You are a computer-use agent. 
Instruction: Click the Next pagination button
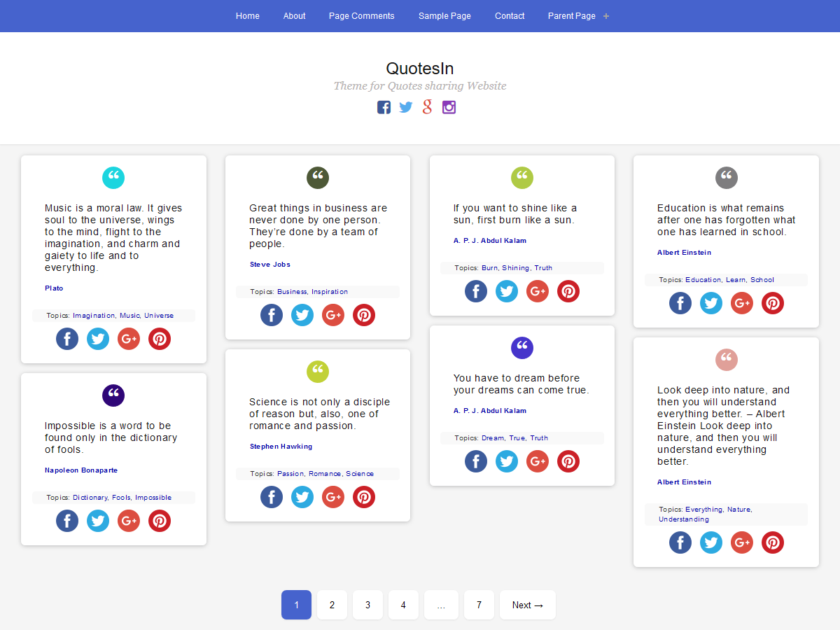[x=527, y=605]
